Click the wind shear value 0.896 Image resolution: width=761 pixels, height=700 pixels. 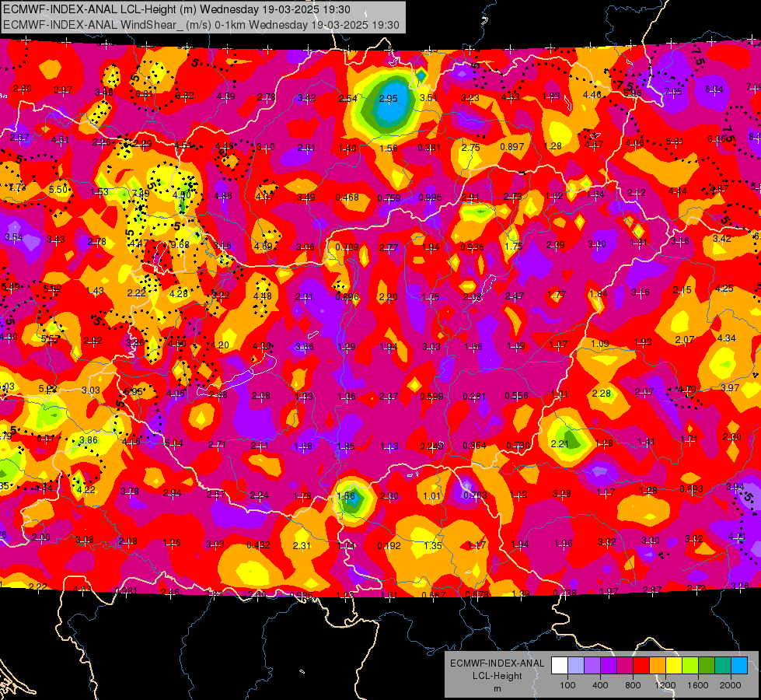click(347, 297)
